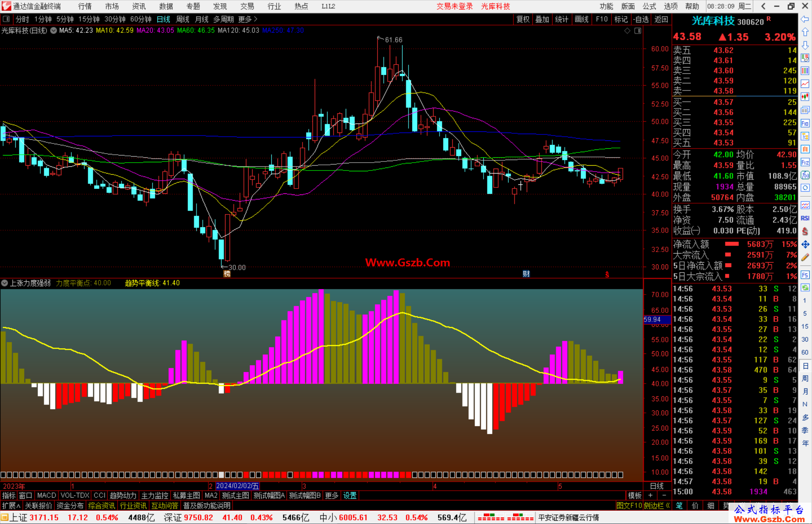Screen dimensions: 812x524
Task: Click the TongDaXin app logo icon
Action: (x=6, y=6)
